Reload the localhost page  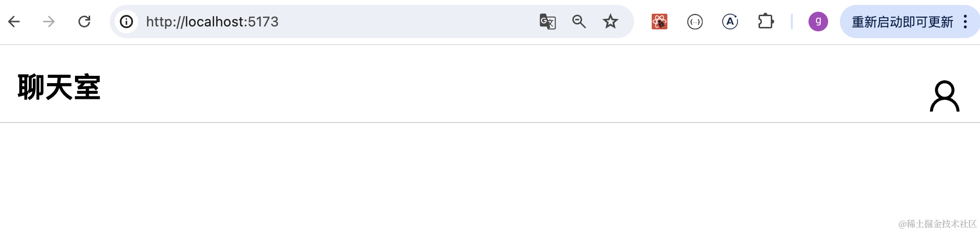coord(84,22)
